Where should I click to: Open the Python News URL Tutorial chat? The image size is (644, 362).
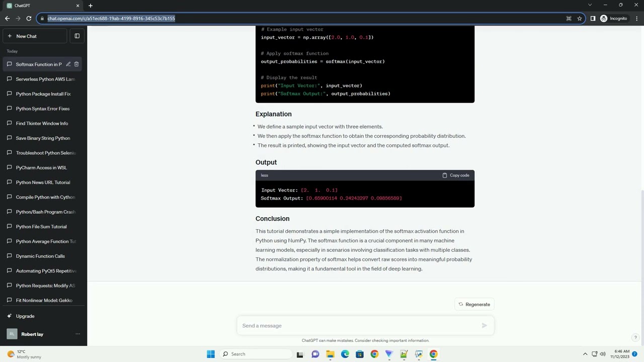coord(43,183)
